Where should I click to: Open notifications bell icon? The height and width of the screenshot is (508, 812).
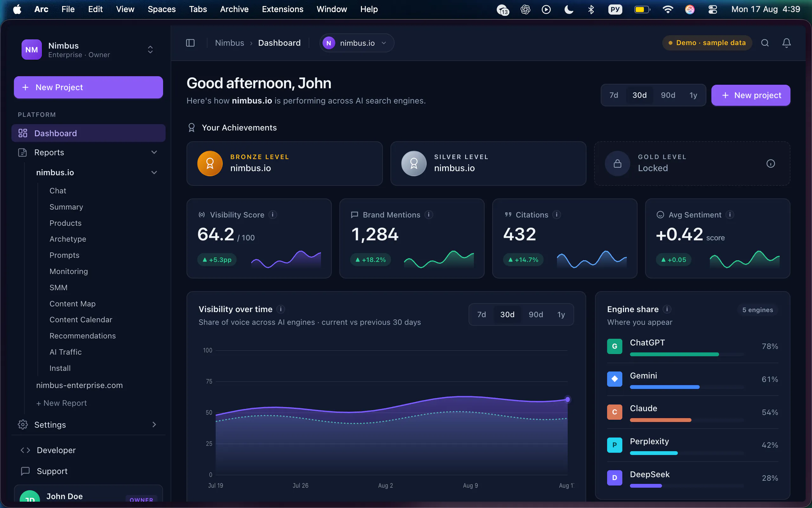[787, 43]
